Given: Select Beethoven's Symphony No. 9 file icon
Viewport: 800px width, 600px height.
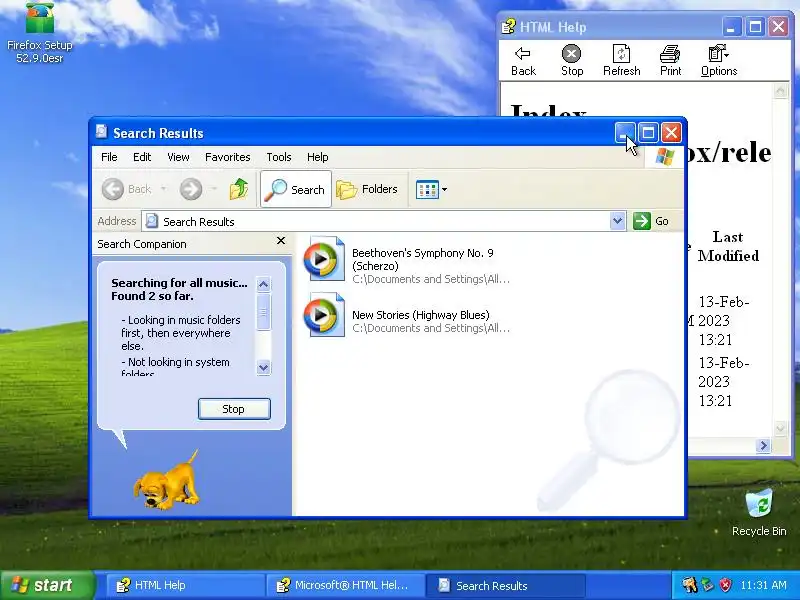Looking at the screenshot, I should click(324, 259).
